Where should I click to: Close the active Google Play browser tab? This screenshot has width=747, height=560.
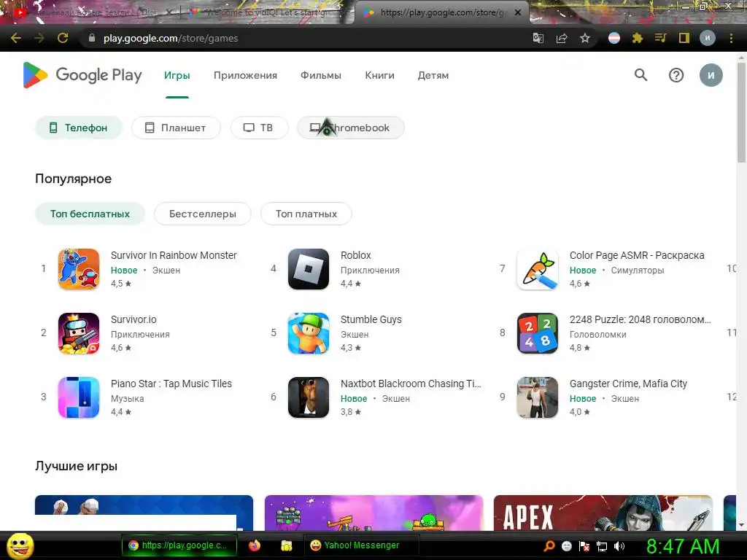click(518, 12)
